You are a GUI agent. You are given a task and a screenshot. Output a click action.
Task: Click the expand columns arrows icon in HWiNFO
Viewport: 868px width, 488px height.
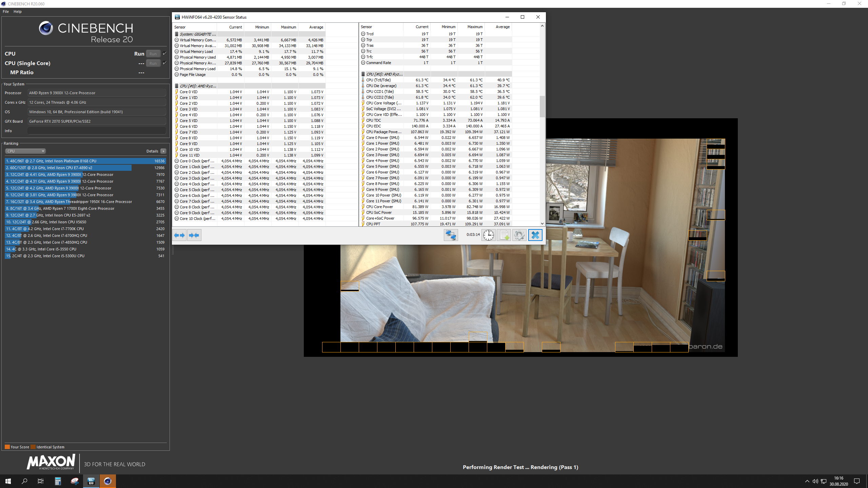click(x=180, y=235)
